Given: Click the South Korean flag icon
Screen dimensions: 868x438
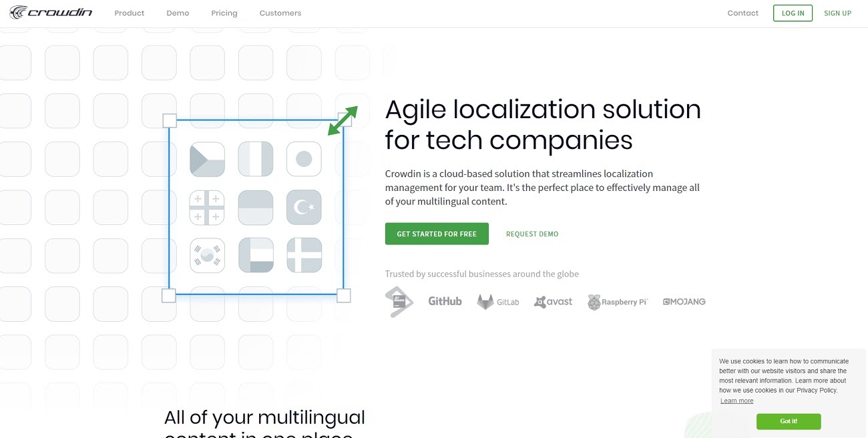Looking at the screenshot, I should pos(207,256).
